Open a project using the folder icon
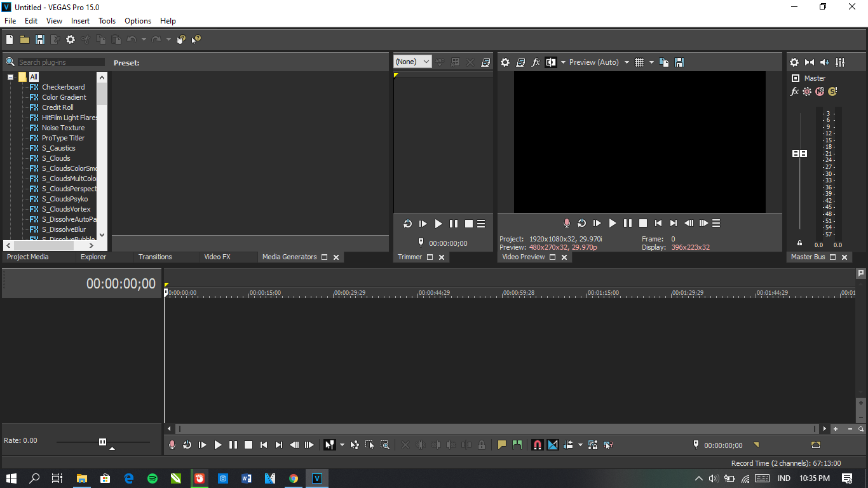The height and width of the screenshot is (488, 868). [x=25, y=39]
